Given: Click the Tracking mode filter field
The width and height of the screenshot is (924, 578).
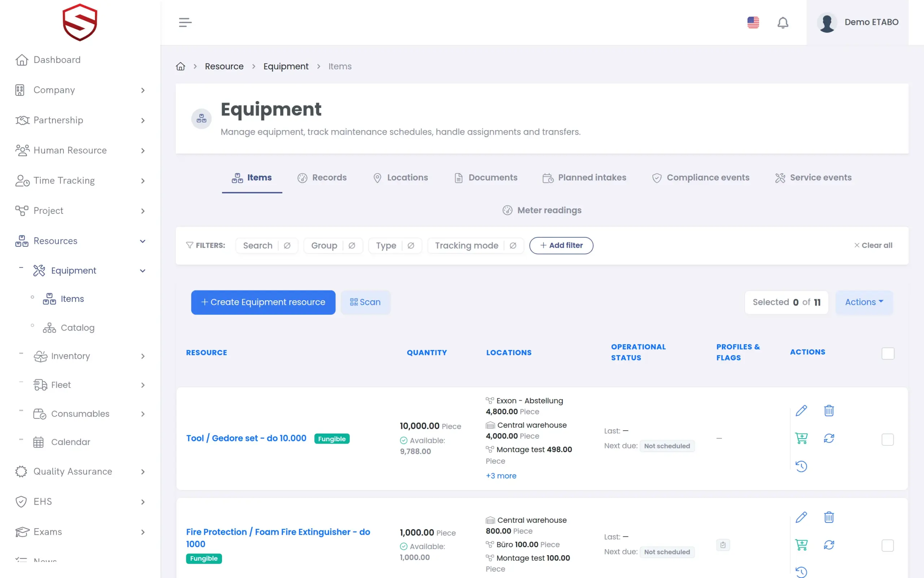Looking at the screenshot, I should (475, 245).
